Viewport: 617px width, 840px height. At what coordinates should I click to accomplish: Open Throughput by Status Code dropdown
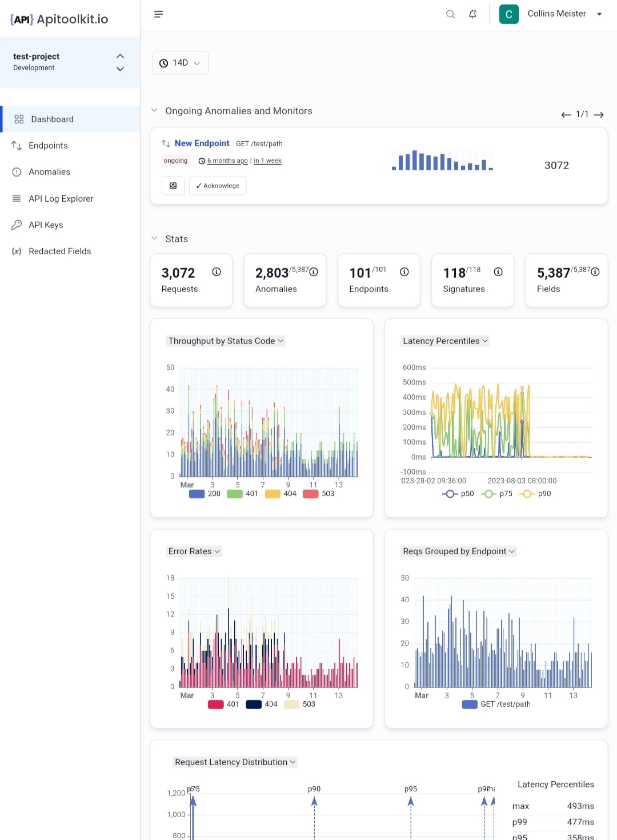tap(226, 341)
